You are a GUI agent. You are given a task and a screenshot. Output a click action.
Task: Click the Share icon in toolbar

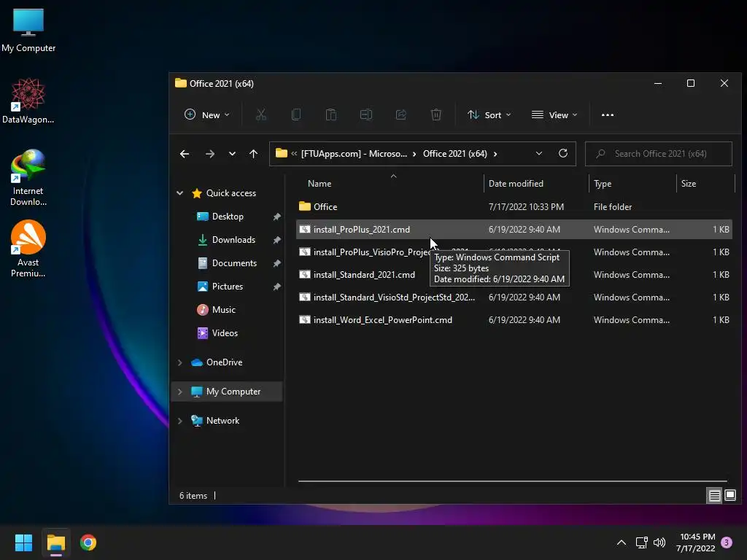401,114
